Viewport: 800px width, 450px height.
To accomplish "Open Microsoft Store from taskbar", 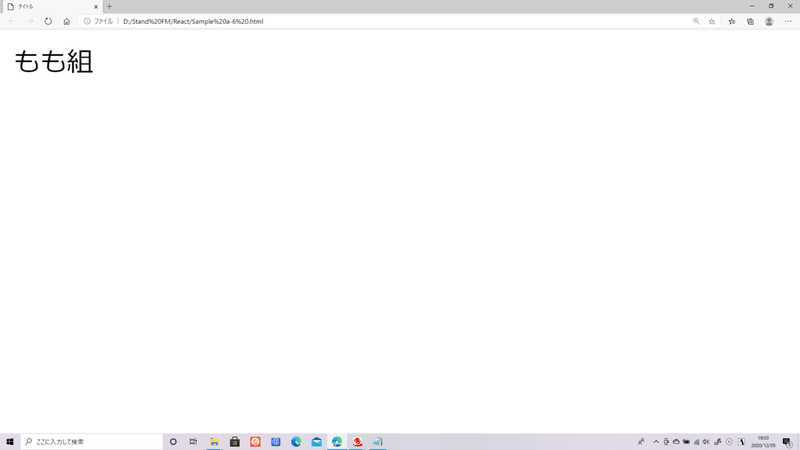I will point(235,442).
